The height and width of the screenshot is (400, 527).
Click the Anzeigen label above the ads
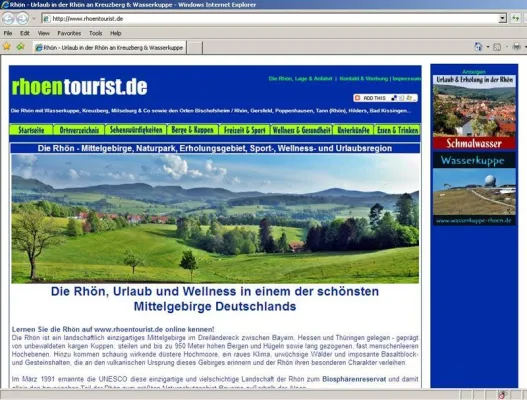point(474,72)
